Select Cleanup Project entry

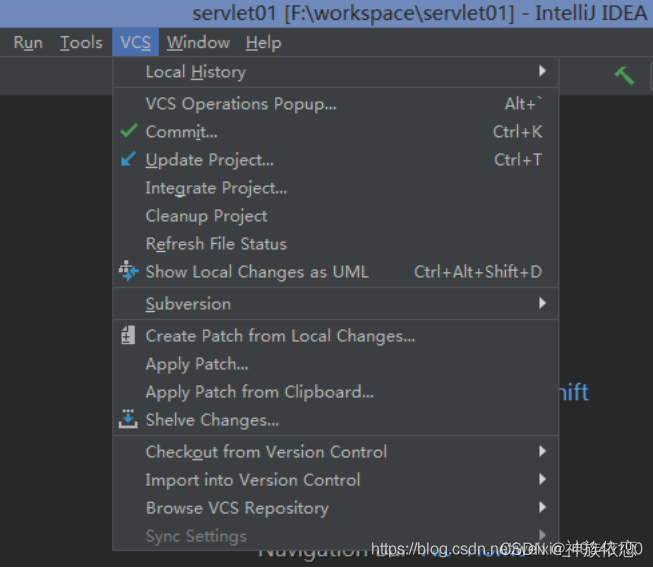coord(336,216)
